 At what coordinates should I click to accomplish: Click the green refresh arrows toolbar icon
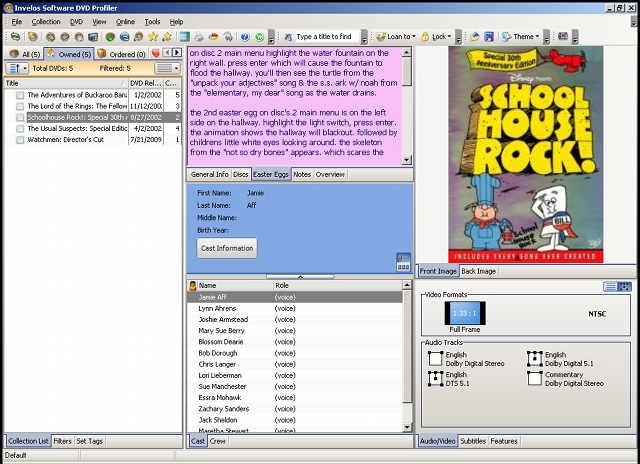[x=16, y=37]
